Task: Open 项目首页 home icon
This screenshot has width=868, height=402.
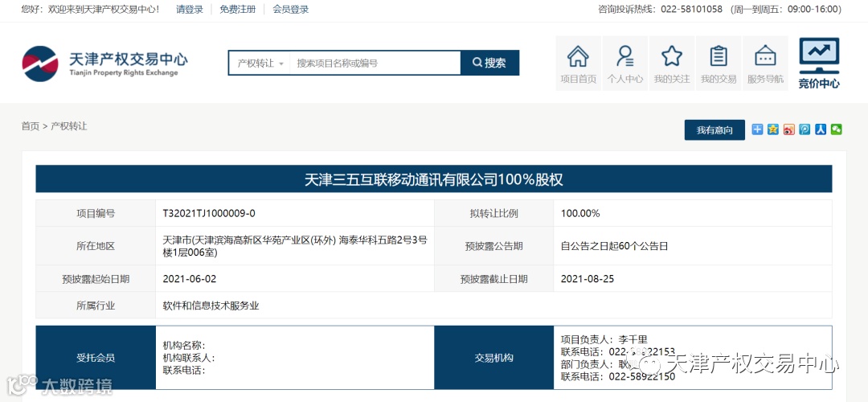Action: point(578,64)
